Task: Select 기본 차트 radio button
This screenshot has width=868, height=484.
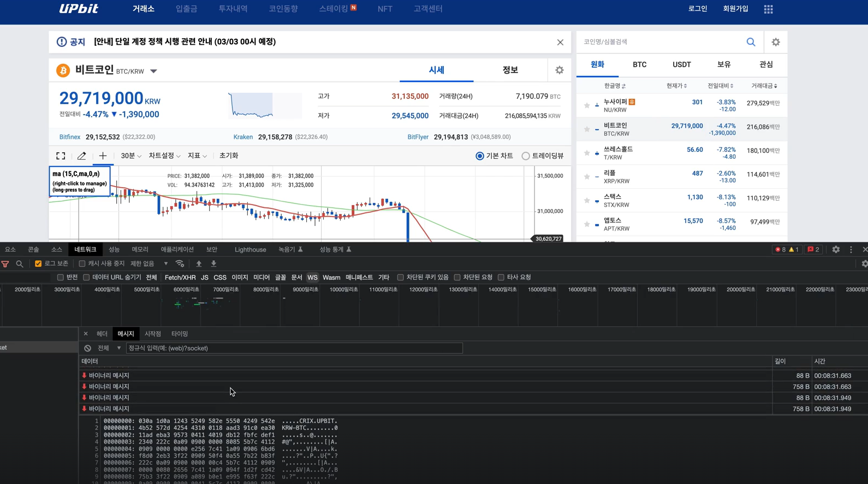Action: 480,156
